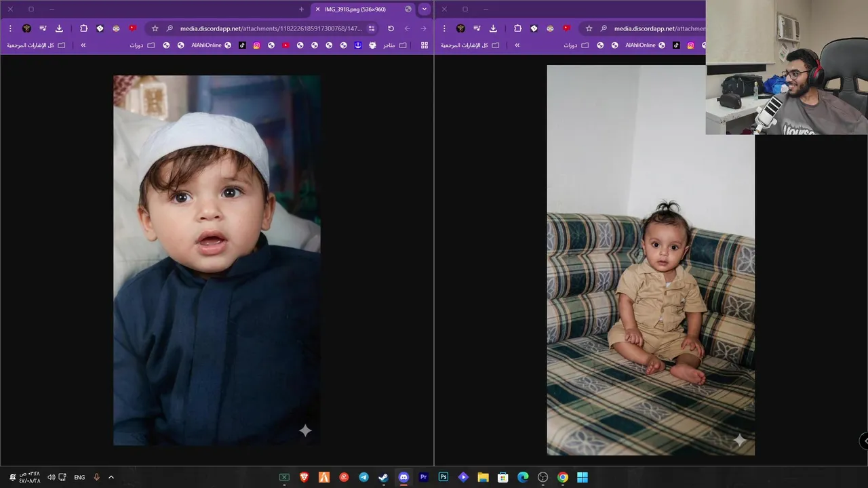Open volume control in system tray
This screenshot has width=868, height=488.
coord(51,477)
